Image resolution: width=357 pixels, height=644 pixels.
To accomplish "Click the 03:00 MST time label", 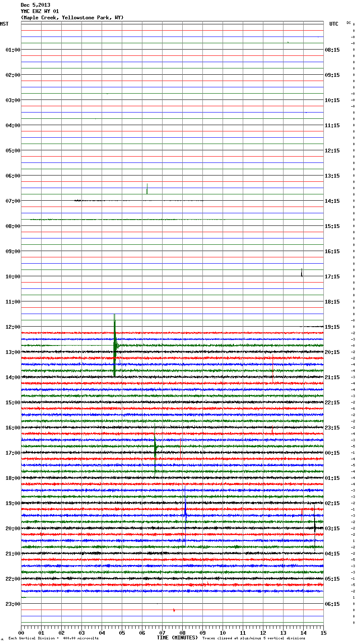I will [x=13, y=100].
